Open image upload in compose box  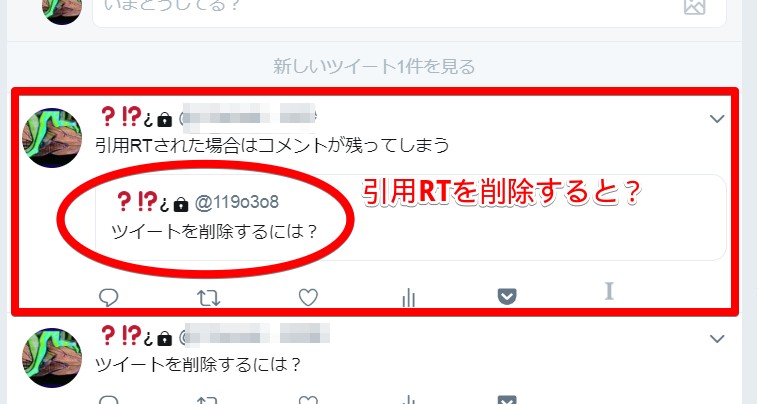coord(695,6)
